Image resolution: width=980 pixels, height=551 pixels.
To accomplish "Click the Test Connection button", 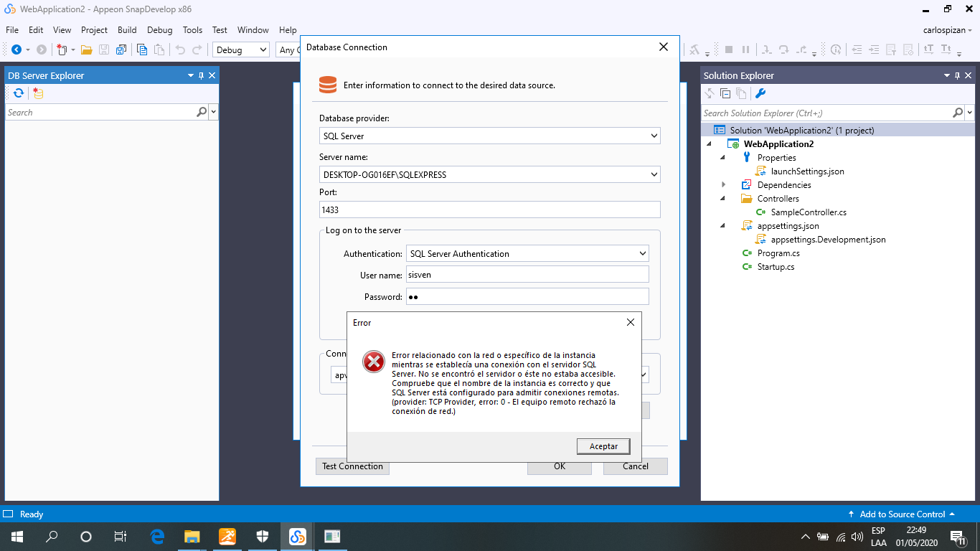I will pyautogui.click(x=352, y=466).
